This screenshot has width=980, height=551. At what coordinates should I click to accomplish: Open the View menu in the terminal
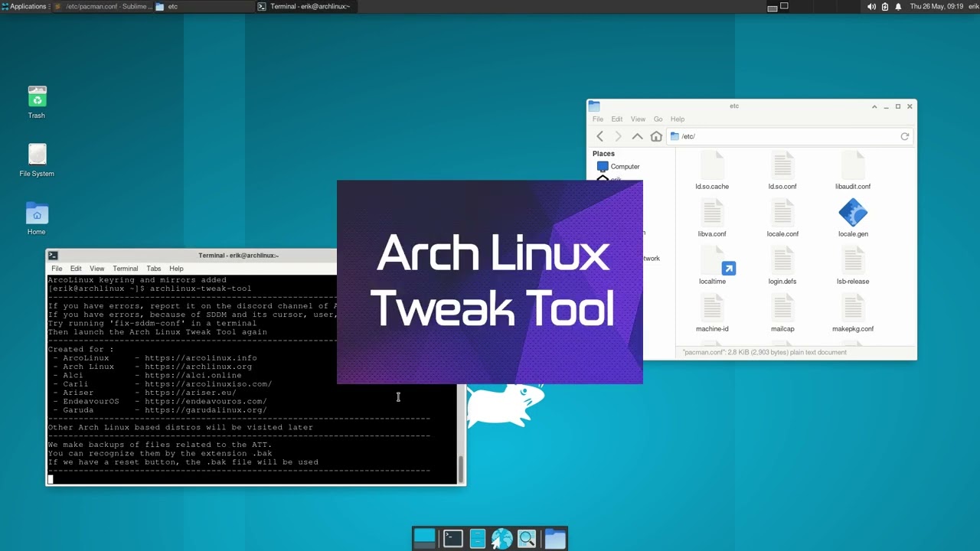pyautogui.click(x=96, y=269)
